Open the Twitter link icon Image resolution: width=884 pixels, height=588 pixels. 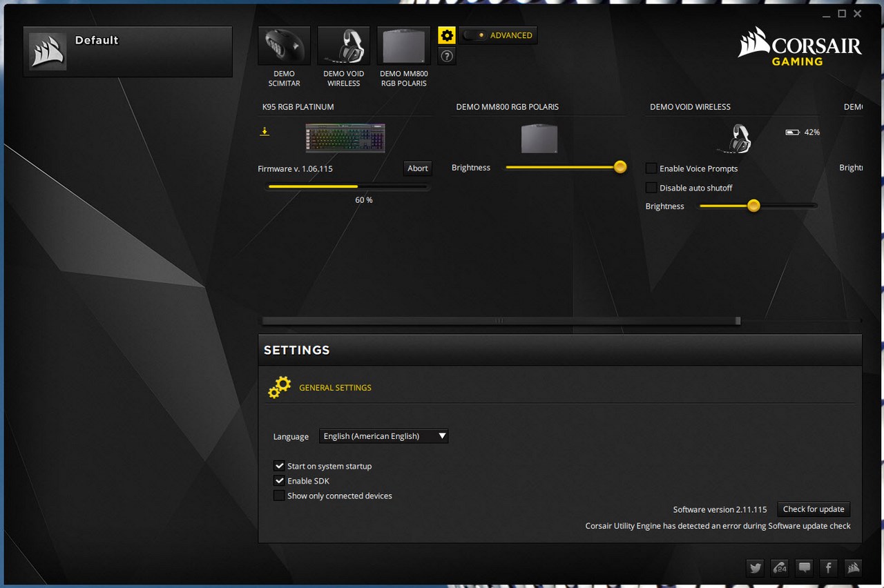(756, 568)
